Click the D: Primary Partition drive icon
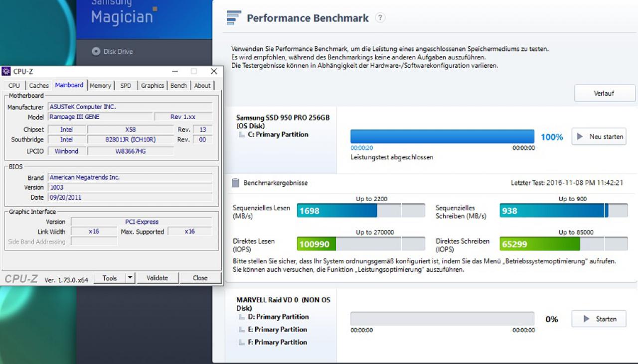 coord(242,317)
